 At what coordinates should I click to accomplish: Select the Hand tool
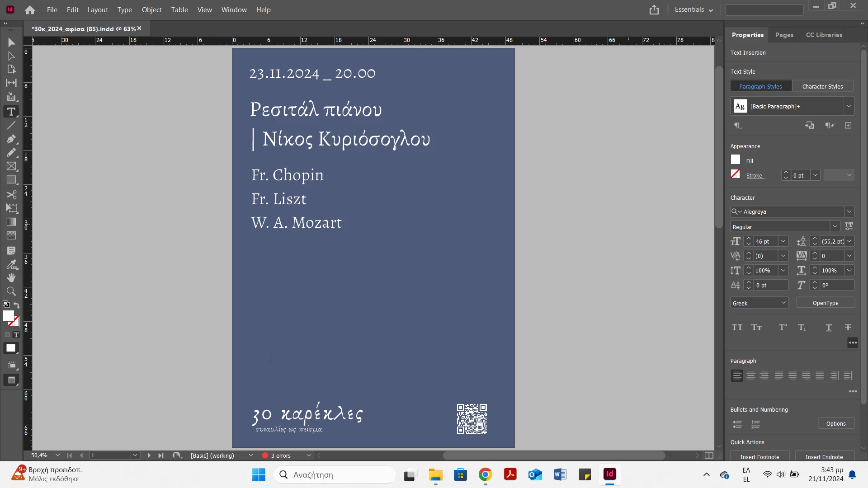pos(11,277)
